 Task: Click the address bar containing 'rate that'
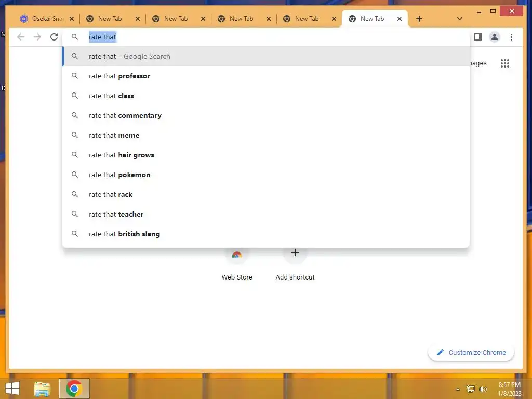point(266,37)
